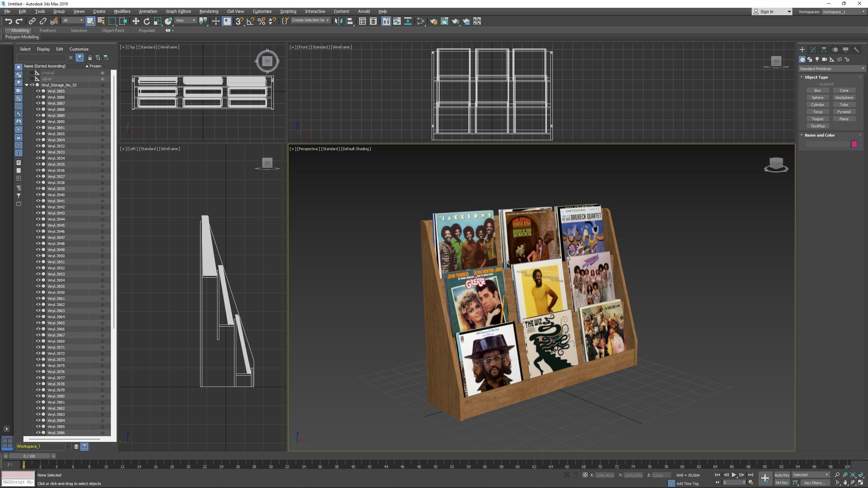Hide Vinyl.3890 with its eye icon

coord(38,122)
